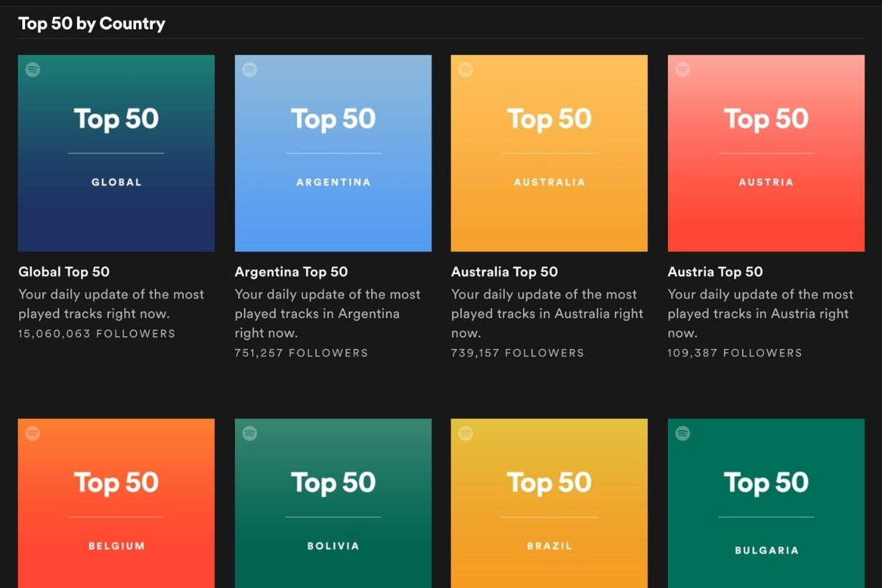Viewport: 882px width, 588px height.
Task: Open the Austria Top 50 cover art
Action: click(766, 153)
